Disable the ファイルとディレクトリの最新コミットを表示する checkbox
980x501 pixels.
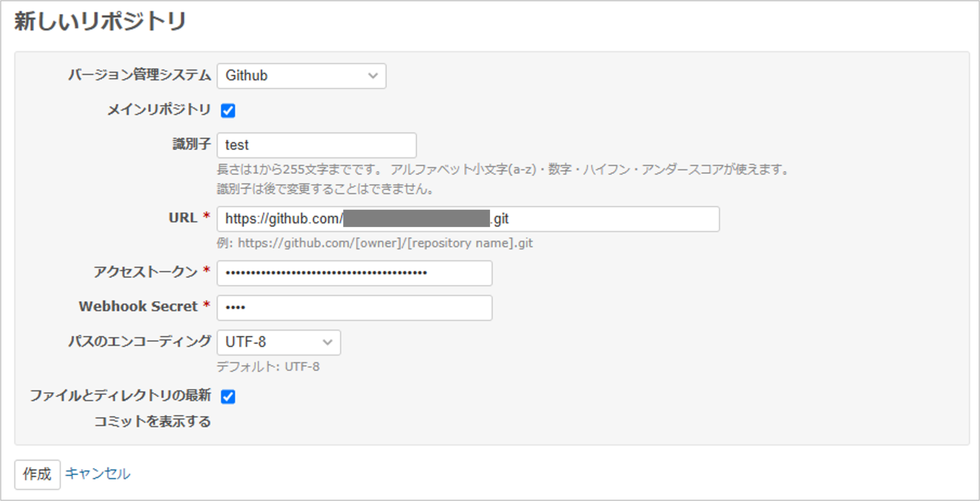(229, 397)
